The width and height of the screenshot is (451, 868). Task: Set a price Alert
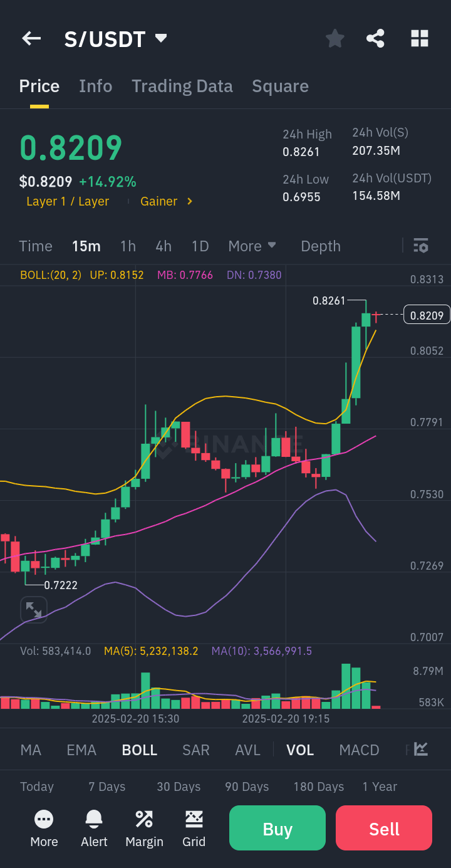(94, 829)
